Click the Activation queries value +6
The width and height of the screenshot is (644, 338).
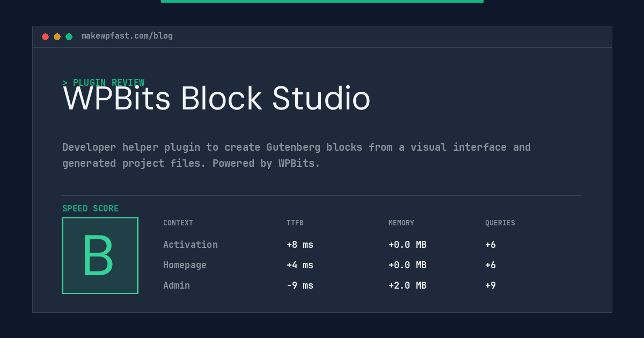coord(491,245)
